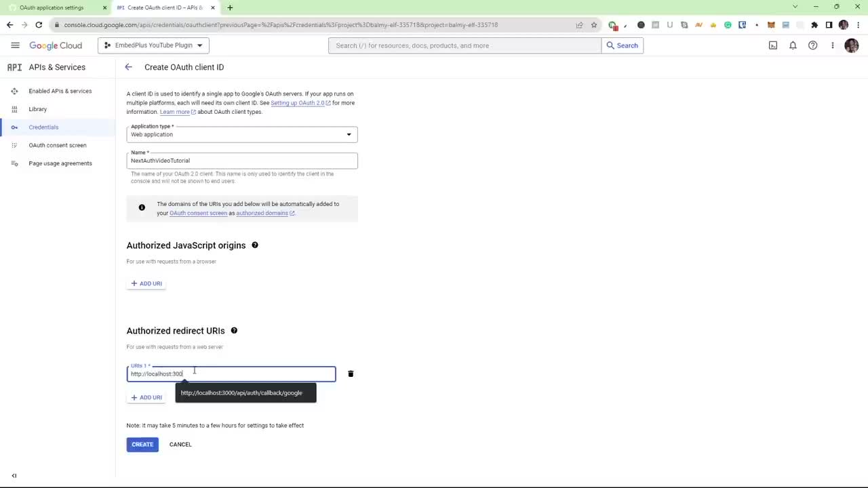Open OAuth consent screen in the sidebar
This screenshot has height=488, width=868.
[58, 145]
